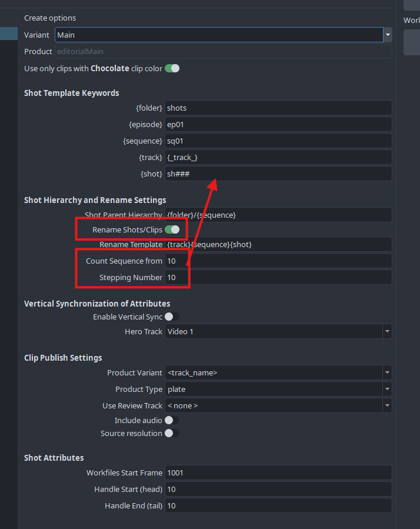Viewport: 420px width, 529px height.
Task: Toggle the Rename Shots/Clips switch
Action: [x=172, y=229]
